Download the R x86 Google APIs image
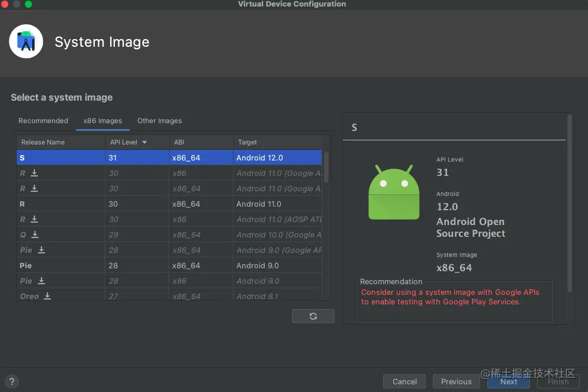 (34, 173)
